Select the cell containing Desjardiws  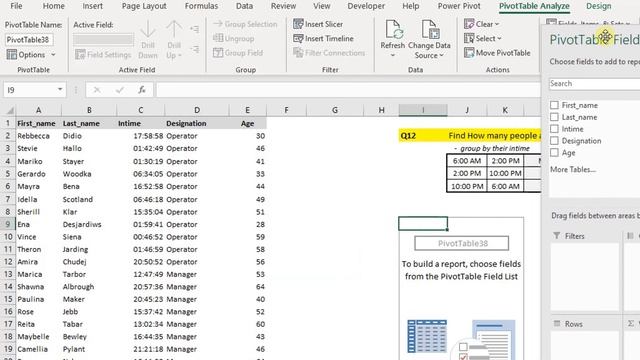[x=89, y=224]
